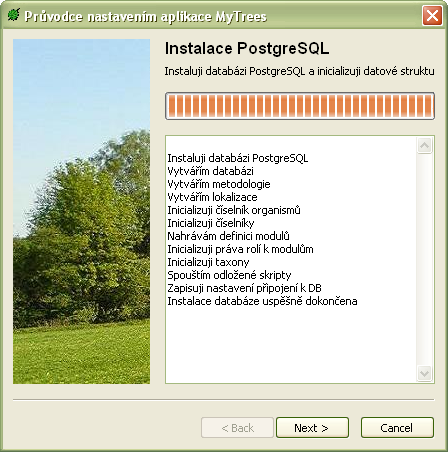The height and width of the screenshot is (452, 448).
Task: Select log line 'Instaluji databázi PostgreSQL'
Action: 237,158
